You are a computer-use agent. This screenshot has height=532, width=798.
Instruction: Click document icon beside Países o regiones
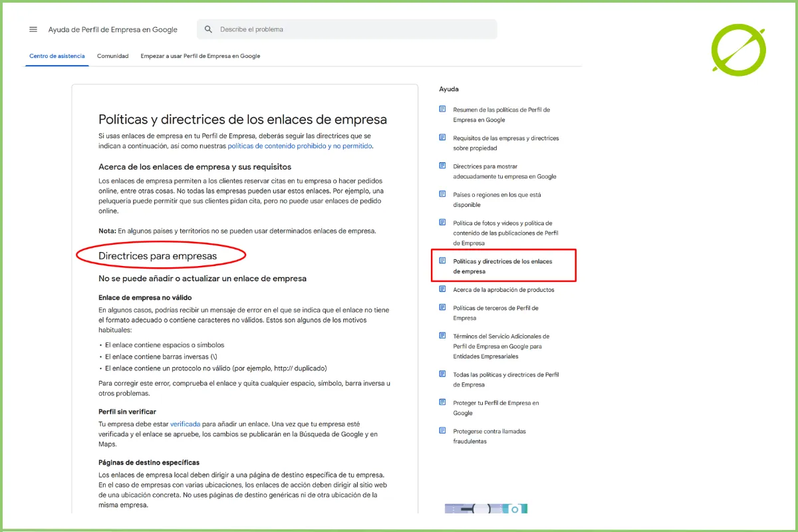[443, 194]
